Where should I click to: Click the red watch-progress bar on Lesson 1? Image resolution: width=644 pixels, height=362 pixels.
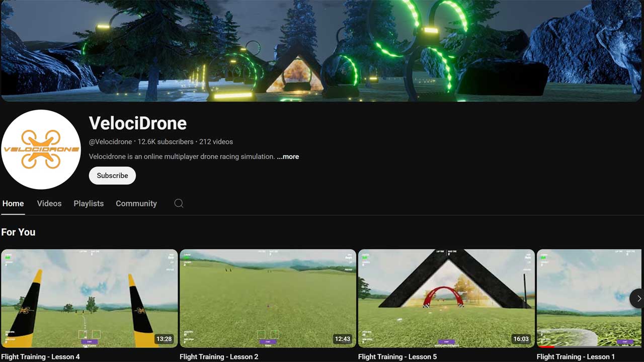pos(546,346)
